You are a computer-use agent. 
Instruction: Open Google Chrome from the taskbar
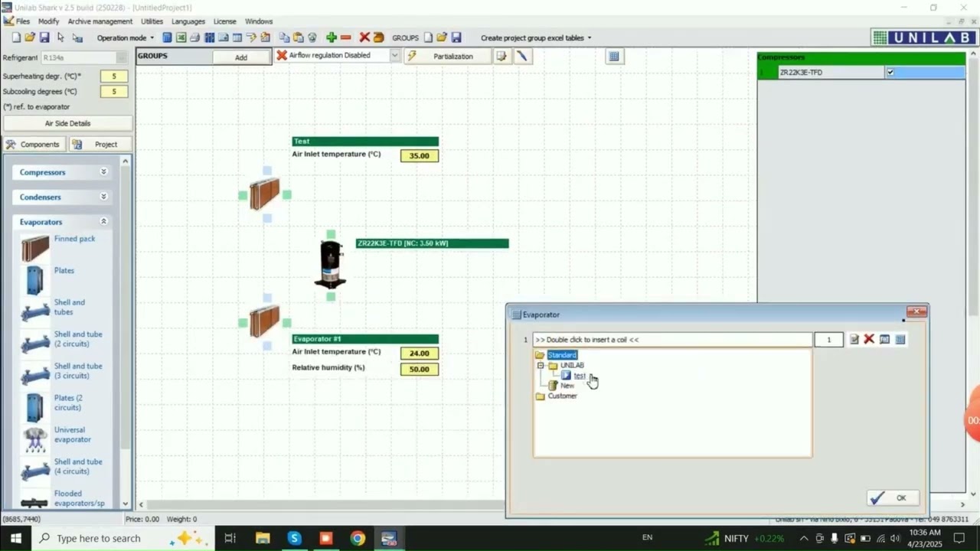[358, 538]
